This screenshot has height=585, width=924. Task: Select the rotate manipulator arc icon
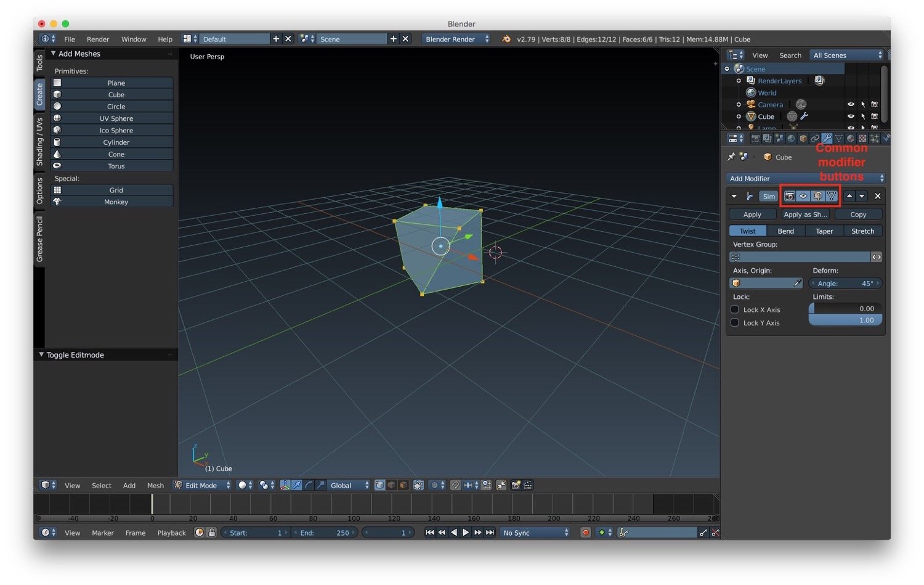[309, 485]
